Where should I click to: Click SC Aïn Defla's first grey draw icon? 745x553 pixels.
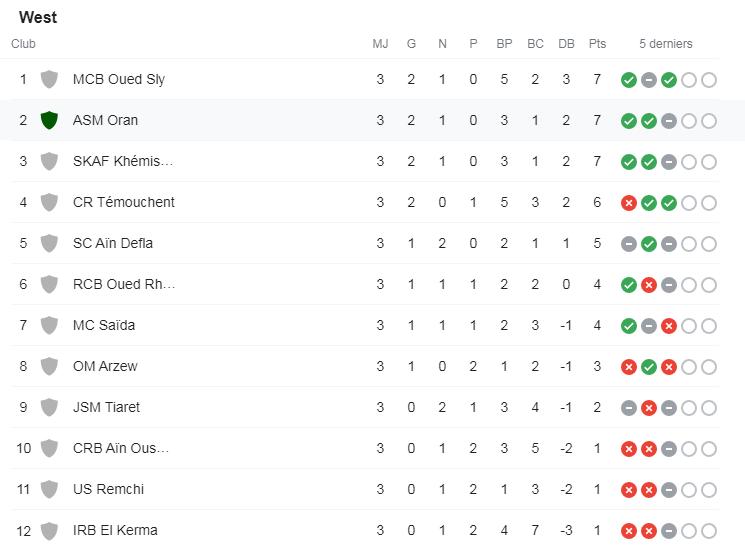628,244
